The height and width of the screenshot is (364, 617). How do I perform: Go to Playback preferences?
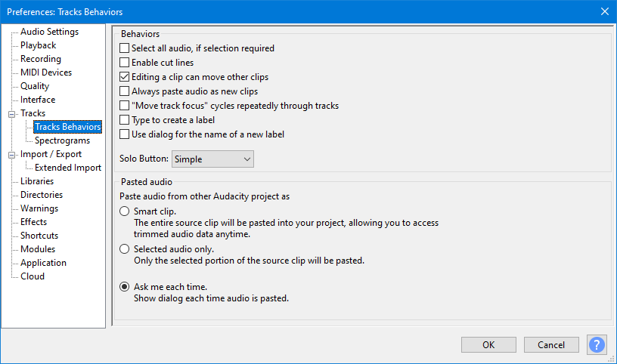coord(38,45)
